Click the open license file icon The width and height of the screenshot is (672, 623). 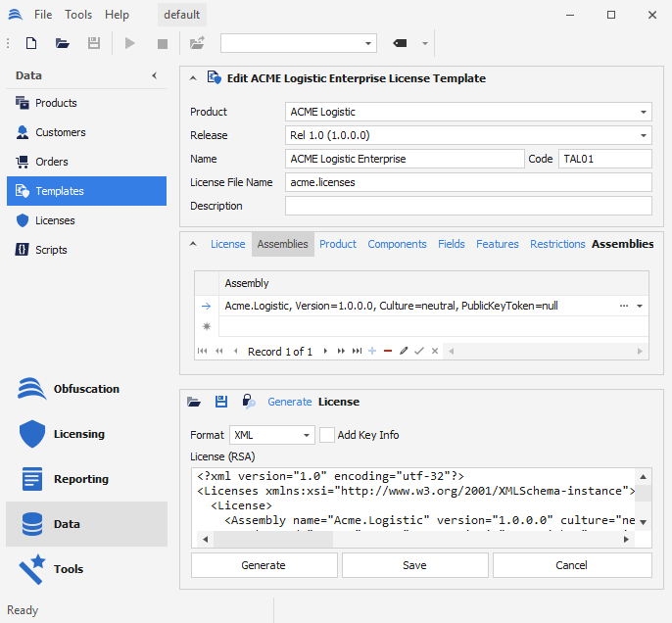click(194, 402)
